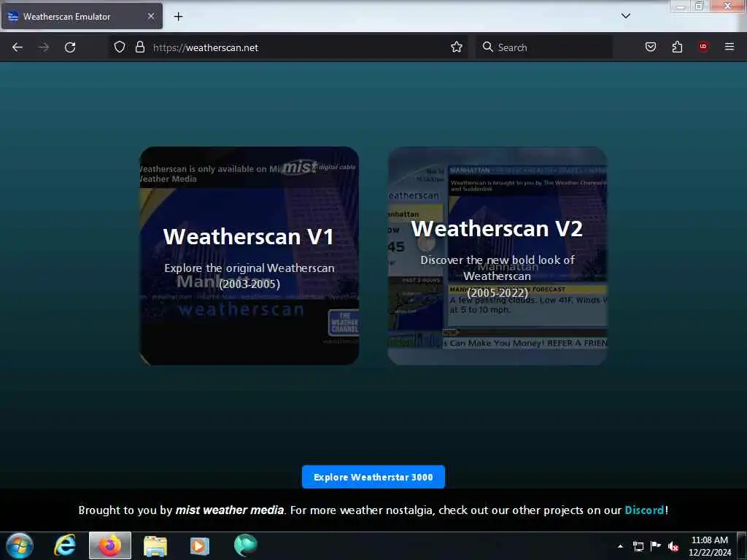This screenshot has width=747, height=560.
Task: Open Action Center flag icon
Action: 656,545
